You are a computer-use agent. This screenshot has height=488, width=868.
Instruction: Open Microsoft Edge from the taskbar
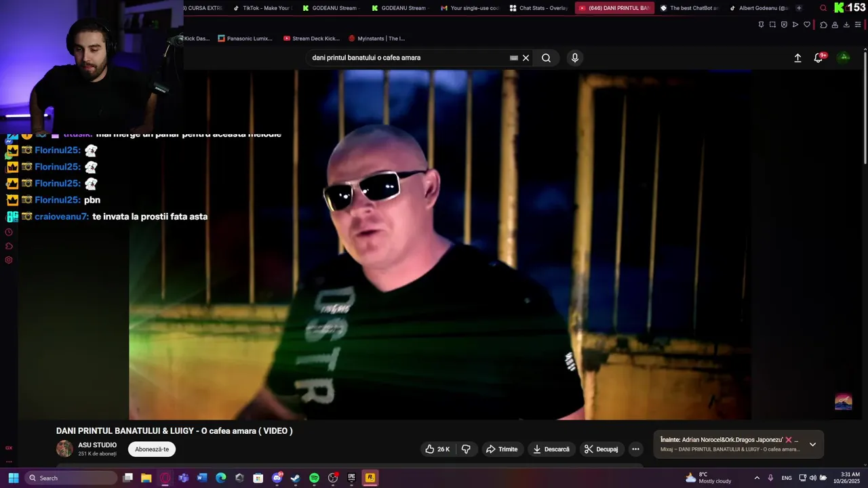[221, 478]
